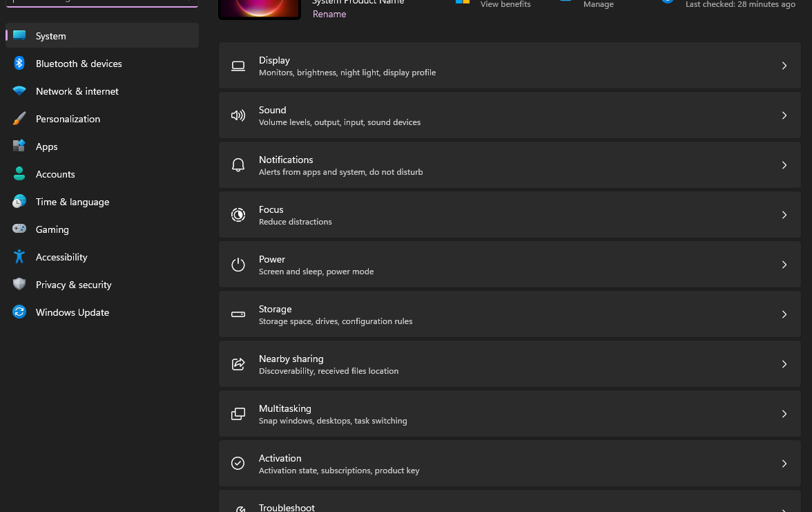Click the Bluetooth icon in sidebar
The image size is (812, 512).
19,64
